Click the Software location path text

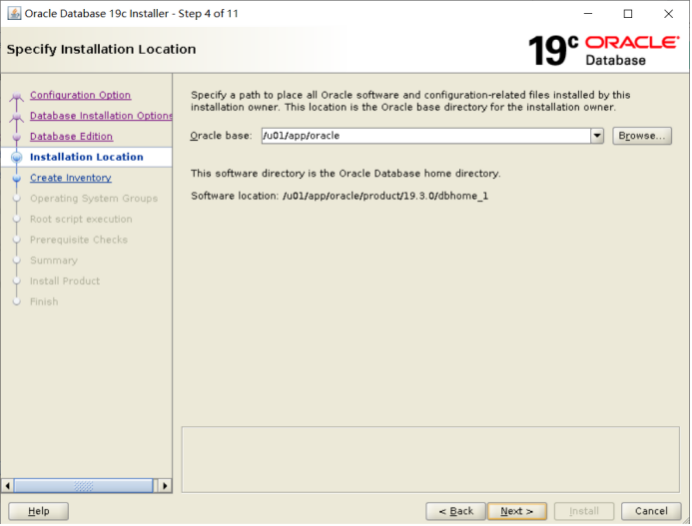385,196
